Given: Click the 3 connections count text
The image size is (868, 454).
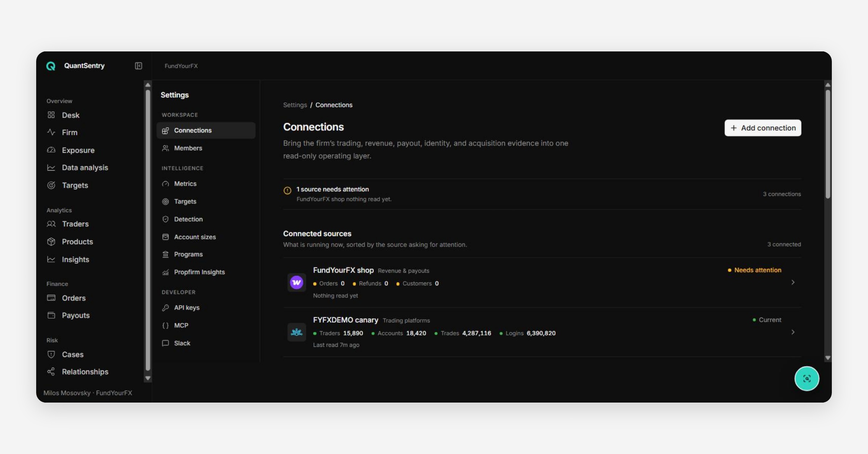Looking at the screenshot, I should [x=782, y=194].
